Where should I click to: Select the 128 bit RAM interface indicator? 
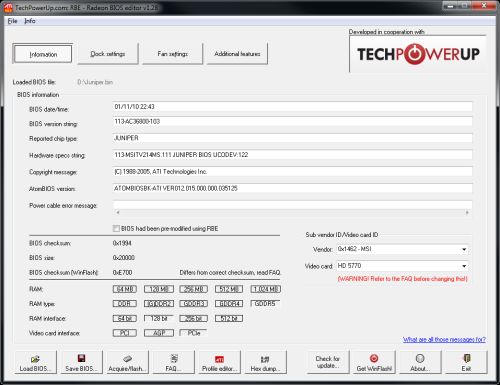click(x=159, y=318)
